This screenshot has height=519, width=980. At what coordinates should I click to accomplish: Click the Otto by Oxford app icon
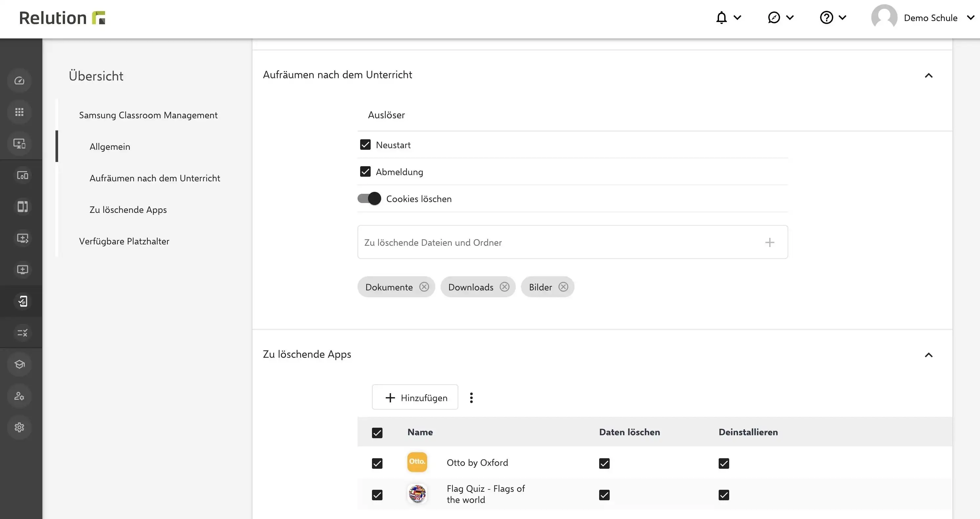(x=417, y=462)
